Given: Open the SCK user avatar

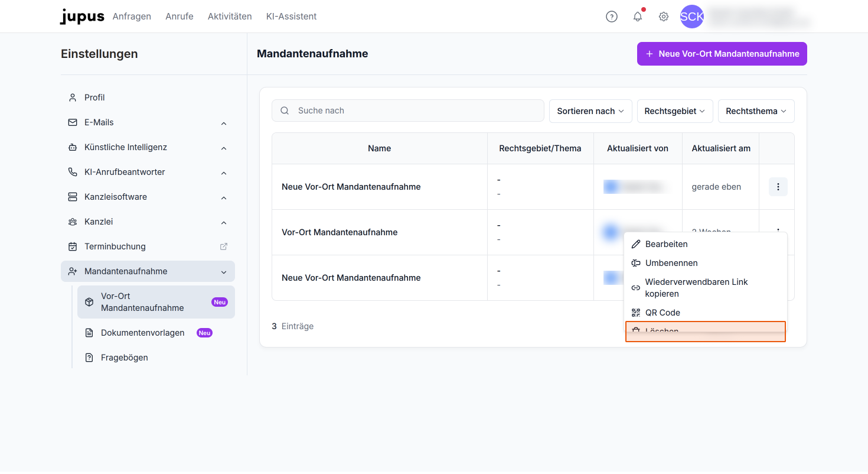Looking at the screenshot, I should click(692, 17).
